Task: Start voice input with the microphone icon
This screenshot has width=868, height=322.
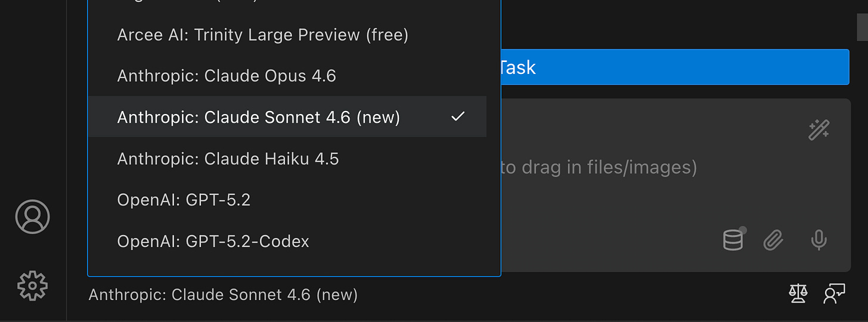Action: click(819, 240)
